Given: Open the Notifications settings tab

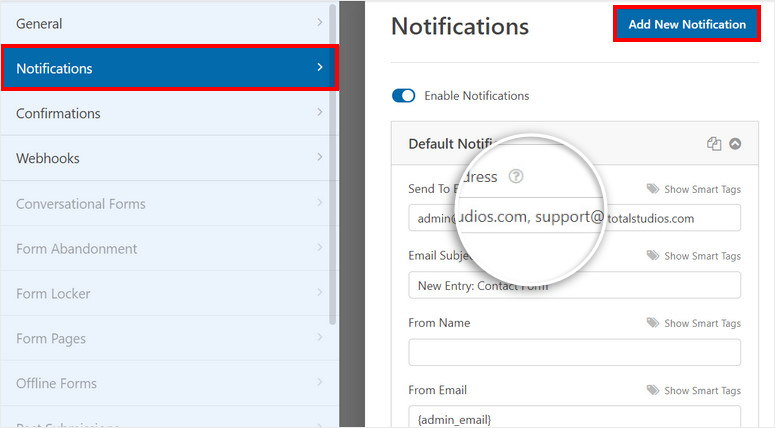Looking at the screenshot, I should (168, 69).
